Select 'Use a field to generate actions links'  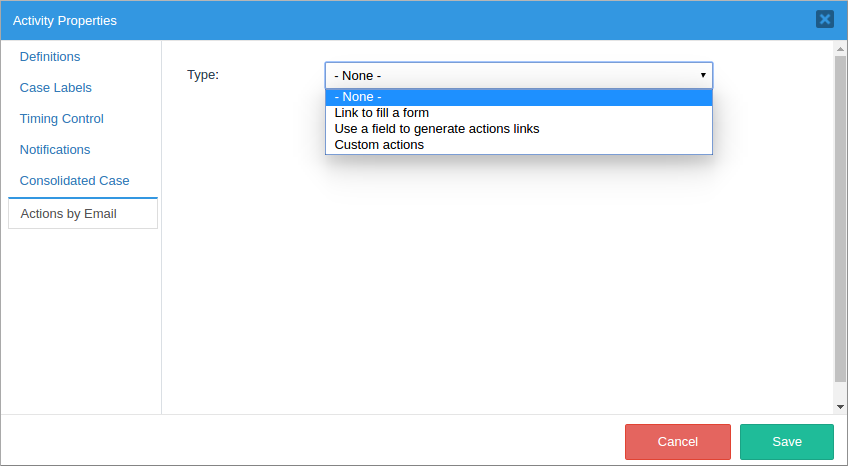tap(437, 129)
